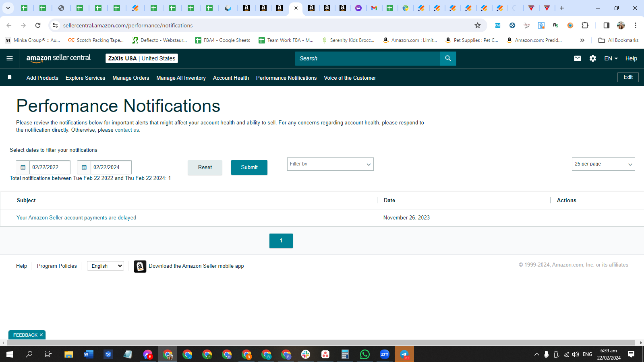644x362 pixels.
Task: Go to page 1 of notifications
Action: (x=281, y=241)
